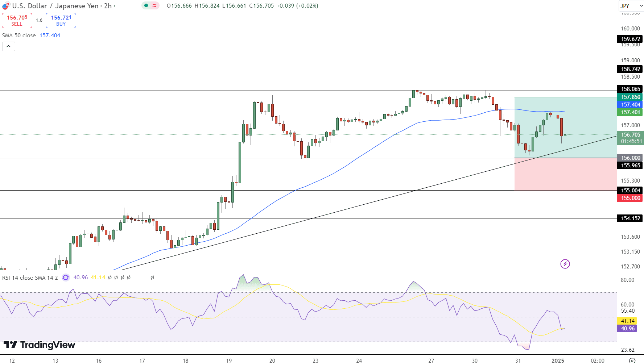The height and width of the screenshot is (363, 644).
Task: Click the 159.672 price level label
Action: point(630,39)
